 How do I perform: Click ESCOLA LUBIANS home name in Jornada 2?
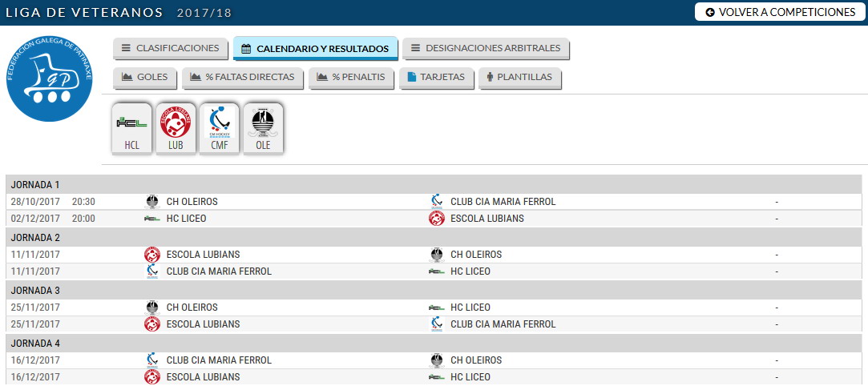203,255
